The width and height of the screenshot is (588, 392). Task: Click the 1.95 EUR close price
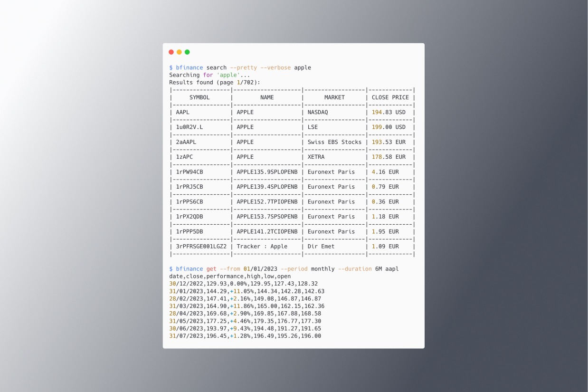pyautogui.click(x=386, y=231)
